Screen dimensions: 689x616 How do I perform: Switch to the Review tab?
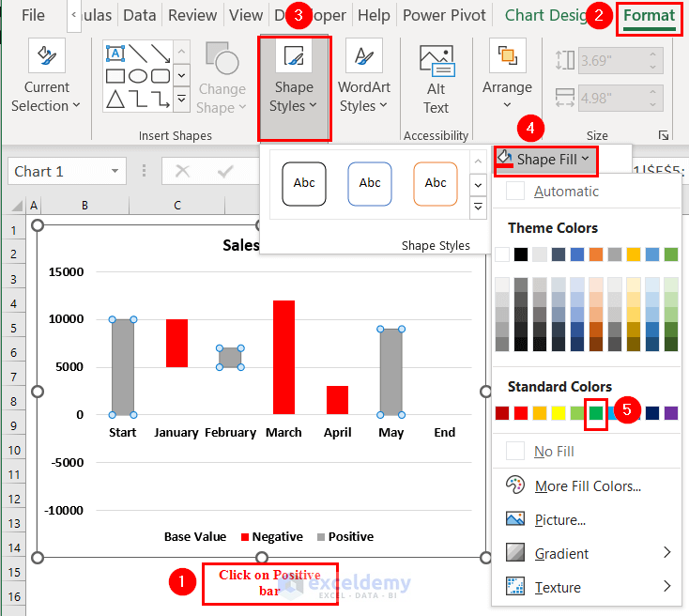[x=192, y=15]
